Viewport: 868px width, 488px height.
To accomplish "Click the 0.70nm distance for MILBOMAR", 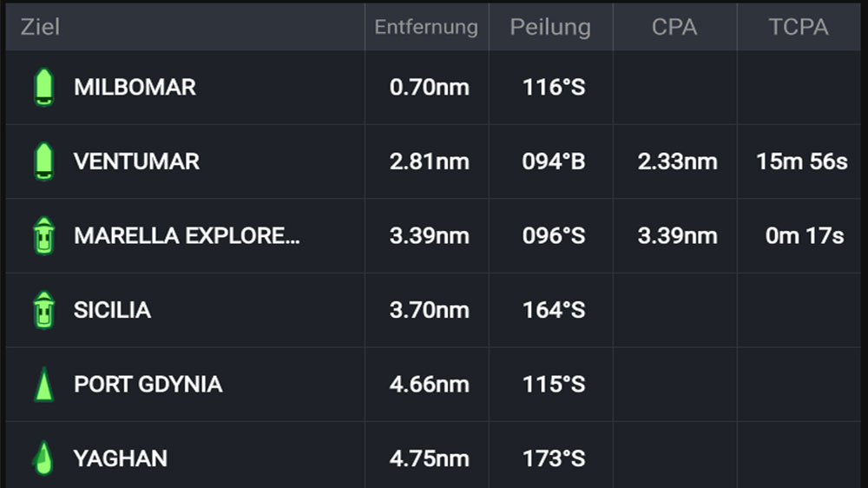I will [429, 88].
